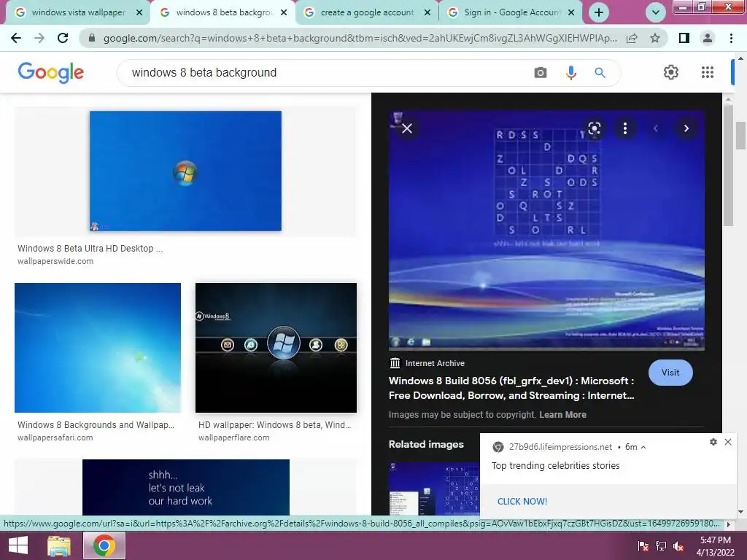Reload the current page
Screen dimensions: 747x560
coord(63,38)
